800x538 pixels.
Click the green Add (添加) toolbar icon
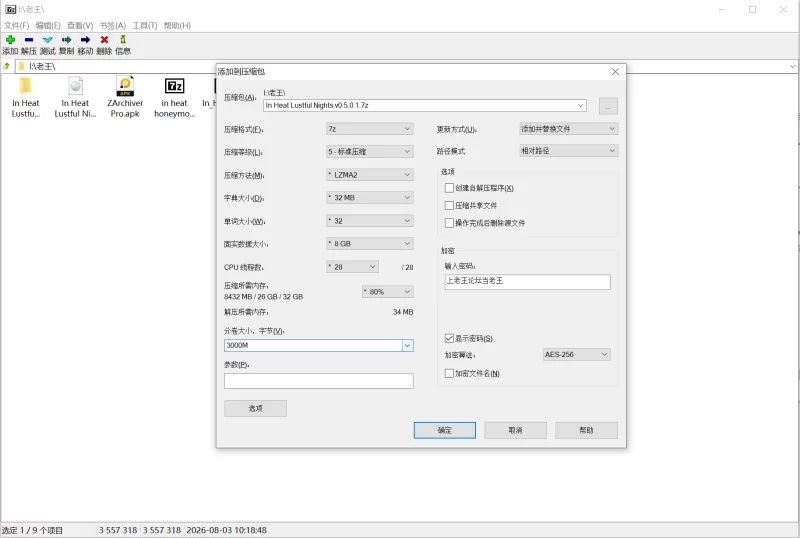pyautogui.click(x=10, y=40)
